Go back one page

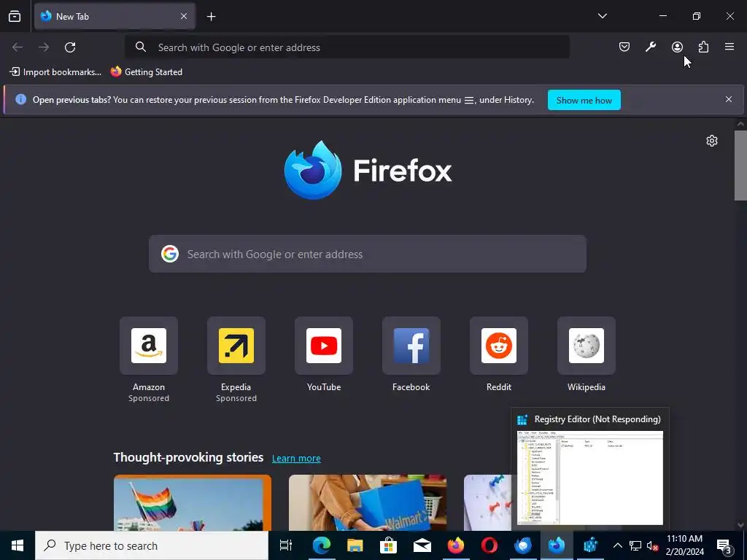pyautogui.click(x=18, y=47)
